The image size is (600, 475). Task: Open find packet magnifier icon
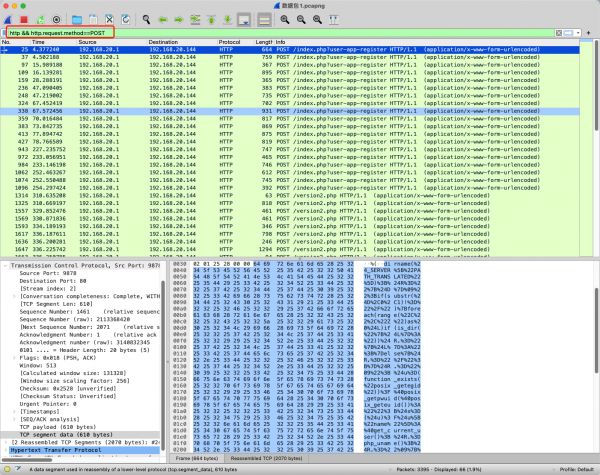[146, 20]
